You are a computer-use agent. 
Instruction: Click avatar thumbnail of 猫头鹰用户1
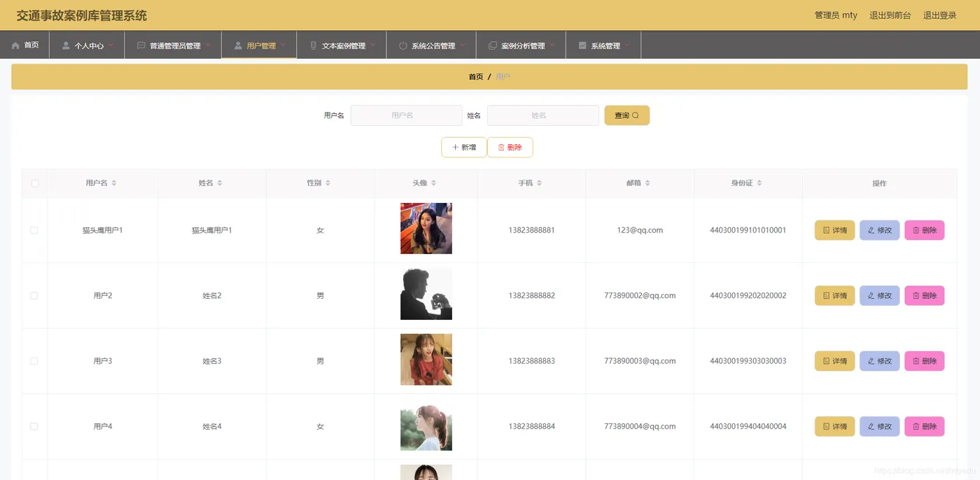(x=426, y=228)
